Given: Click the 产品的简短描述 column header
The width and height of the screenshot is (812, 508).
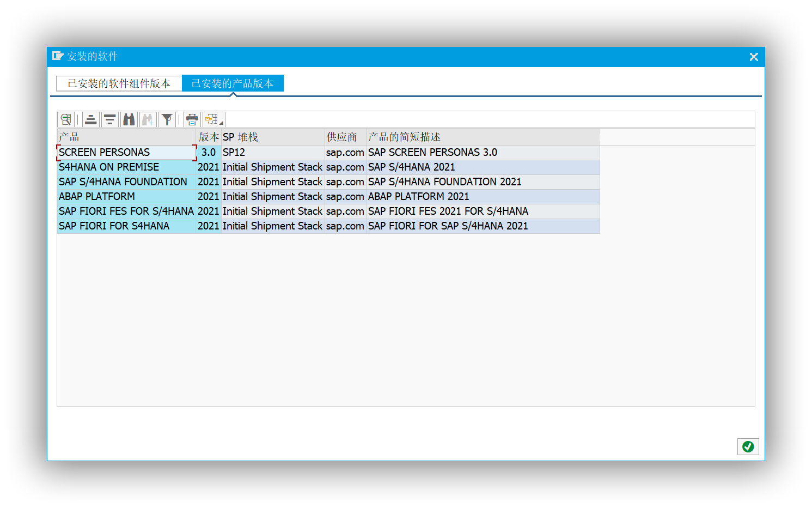Looking at the screenshot, I should tap(483, 137).
